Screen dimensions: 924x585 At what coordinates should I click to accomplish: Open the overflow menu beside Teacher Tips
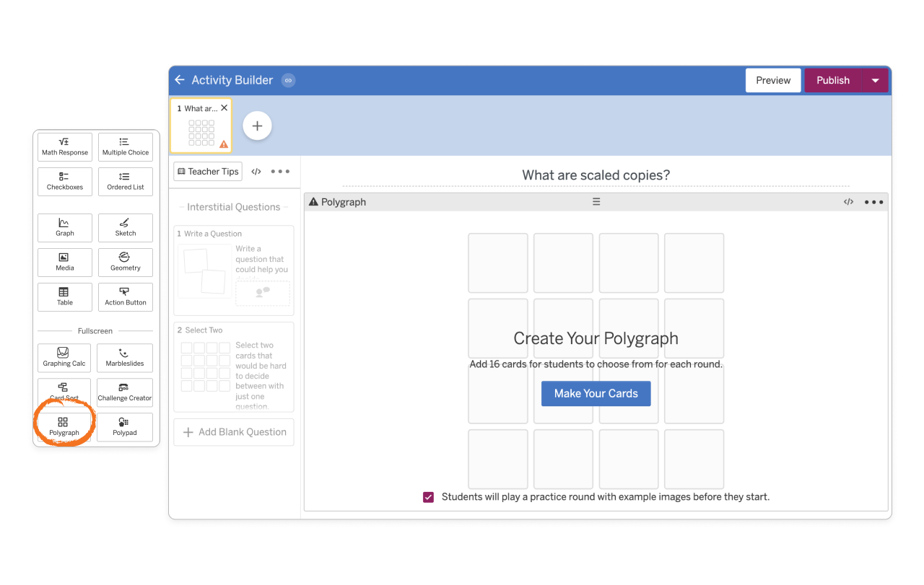(280, 172)
